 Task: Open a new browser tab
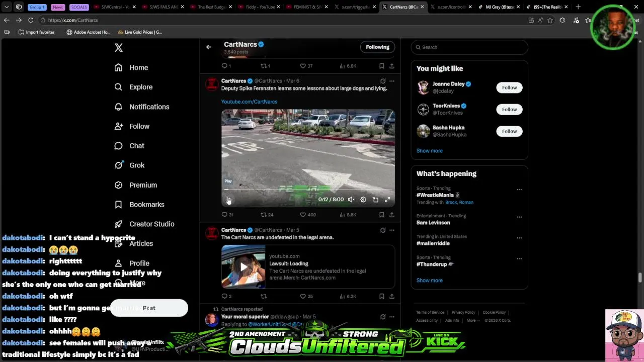click(x=578, y=7)
